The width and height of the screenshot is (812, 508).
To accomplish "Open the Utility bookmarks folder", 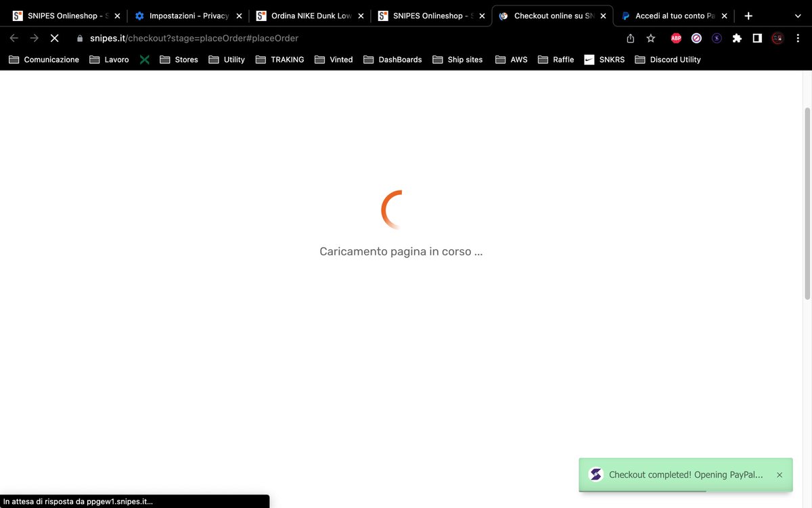I will point(227,60).
